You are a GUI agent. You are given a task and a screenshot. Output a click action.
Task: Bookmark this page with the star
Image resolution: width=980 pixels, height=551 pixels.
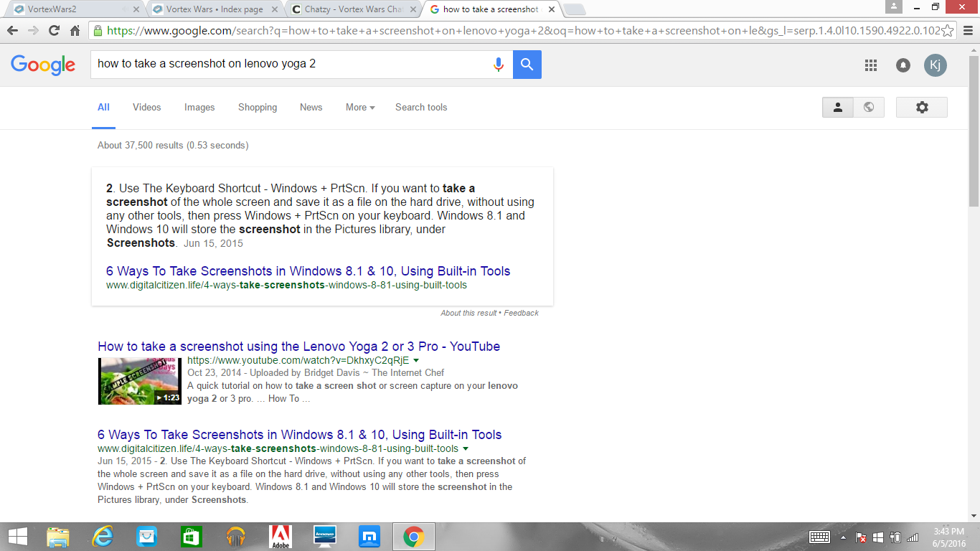(x=947, y=31)
